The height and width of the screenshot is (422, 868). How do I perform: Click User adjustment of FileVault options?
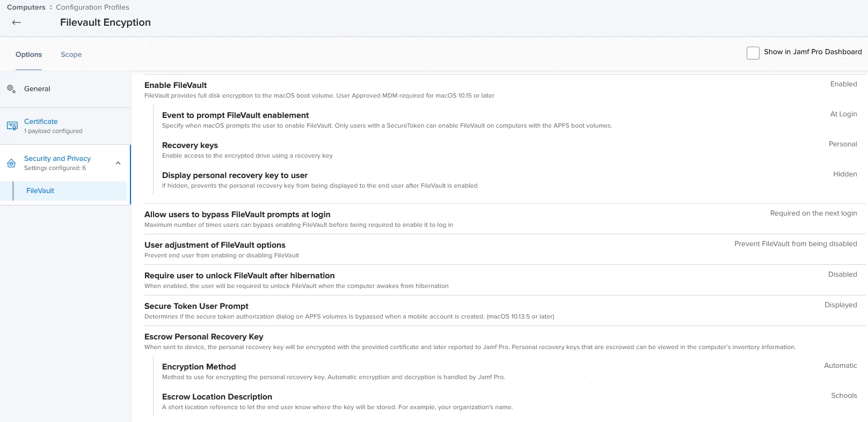click(215, 245)
